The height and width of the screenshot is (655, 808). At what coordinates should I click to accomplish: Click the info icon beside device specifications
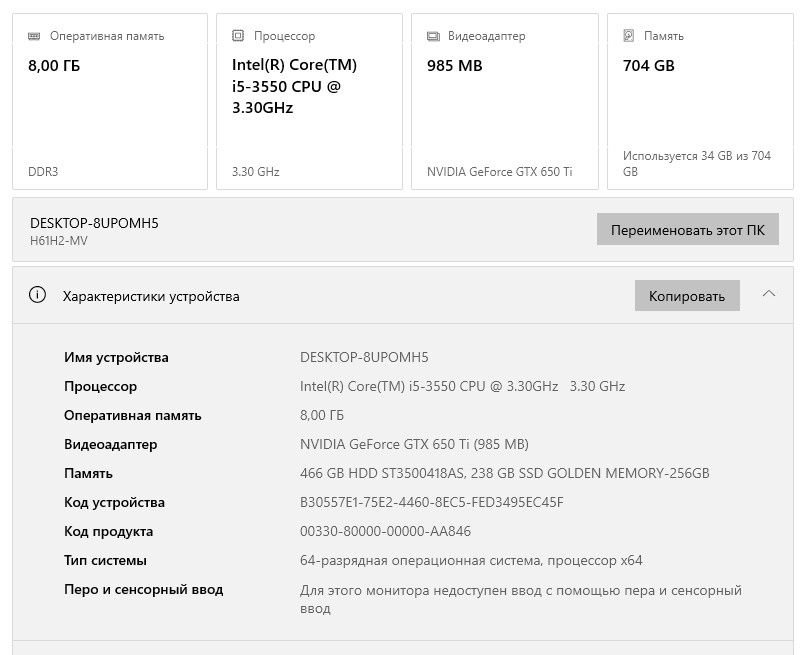38,295
